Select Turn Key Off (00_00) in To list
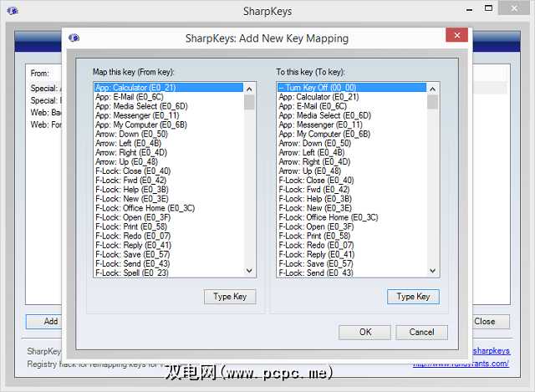Viewport: 535px width, 392px height. 352,88
